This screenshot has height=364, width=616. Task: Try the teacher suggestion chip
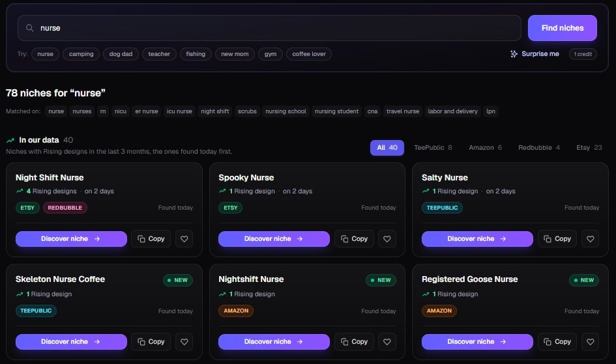coord(159,54)
